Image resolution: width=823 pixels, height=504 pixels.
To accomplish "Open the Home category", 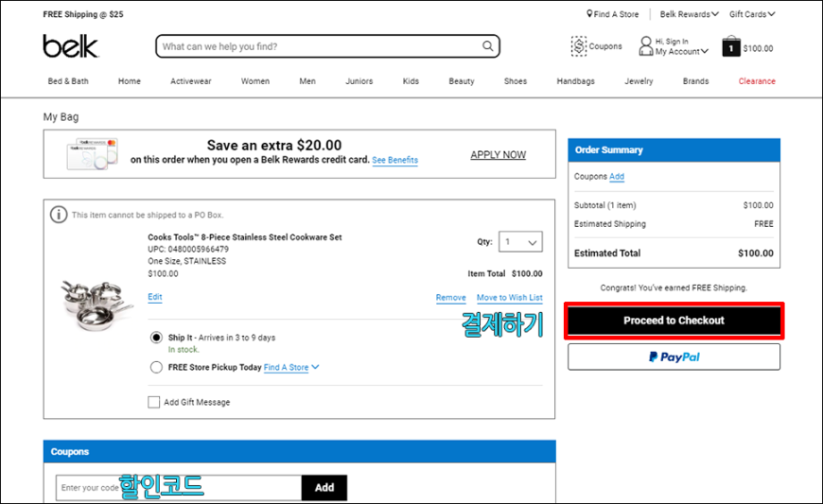I will point(129,81).
